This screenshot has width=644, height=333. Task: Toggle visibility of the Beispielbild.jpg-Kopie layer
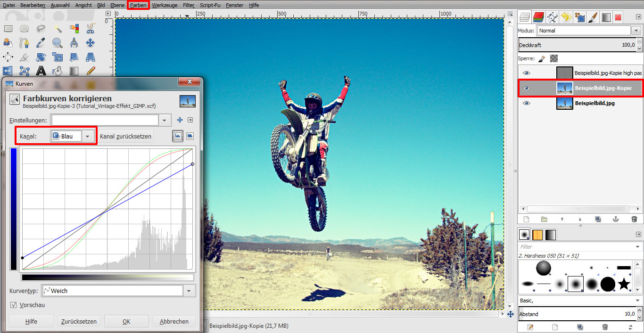tap(527, 88)
